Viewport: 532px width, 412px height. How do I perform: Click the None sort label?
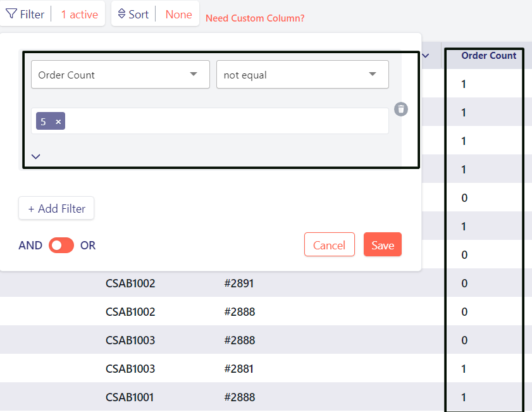[x=178, y=14]
